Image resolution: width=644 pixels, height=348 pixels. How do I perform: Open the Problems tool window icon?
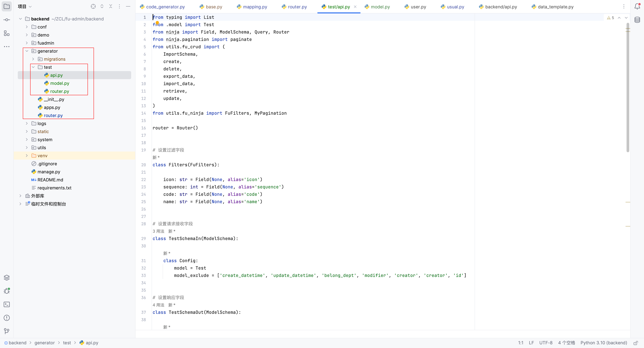coord(7,318)
